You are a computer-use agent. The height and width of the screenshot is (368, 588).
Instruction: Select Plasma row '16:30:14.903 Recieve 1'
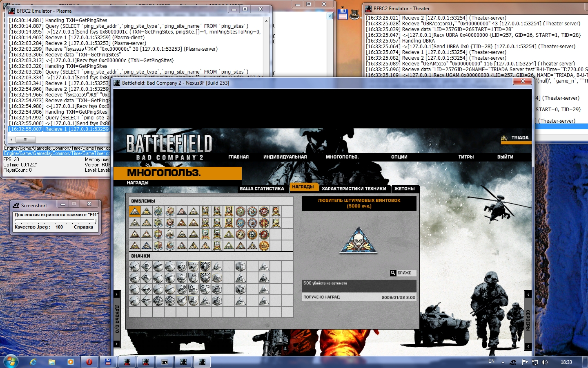click(77, 37)
